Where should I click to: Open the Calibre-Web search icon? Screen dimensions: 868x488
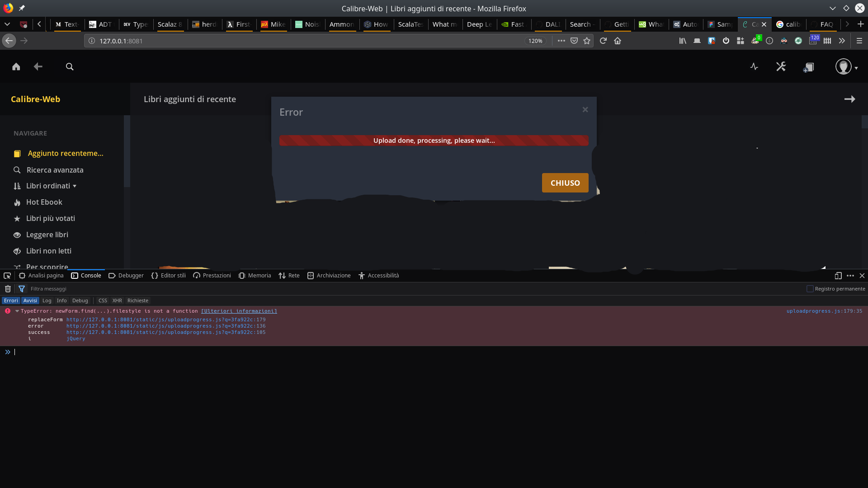70,66
